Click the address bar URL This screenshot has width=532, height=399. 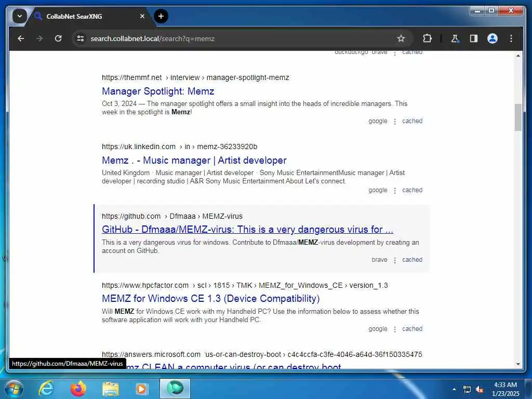pyautogui.click(x=153, y=38)
